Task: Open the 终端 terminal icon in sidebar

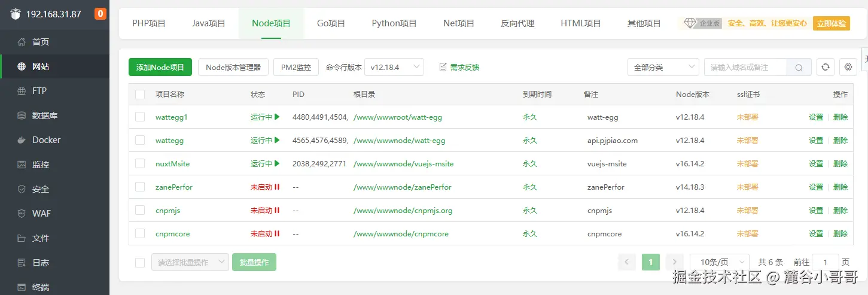Action: point(22,287)
